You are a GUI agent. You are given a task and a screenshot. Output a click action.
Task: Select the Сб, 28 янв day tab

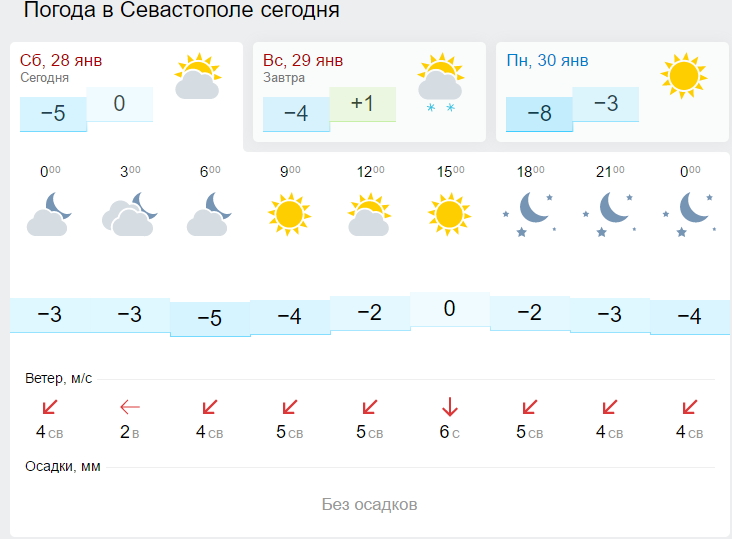(126, 92)
